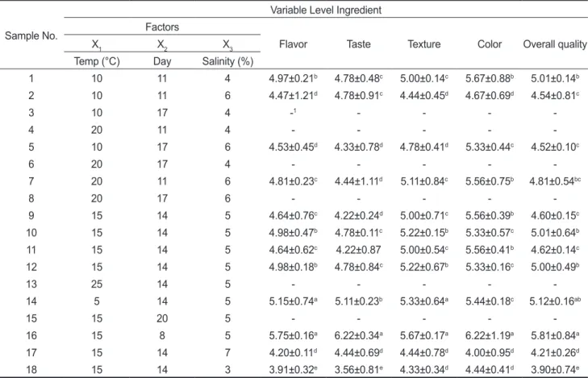Select the 'Temp (°C)' column label

[97, 61]
